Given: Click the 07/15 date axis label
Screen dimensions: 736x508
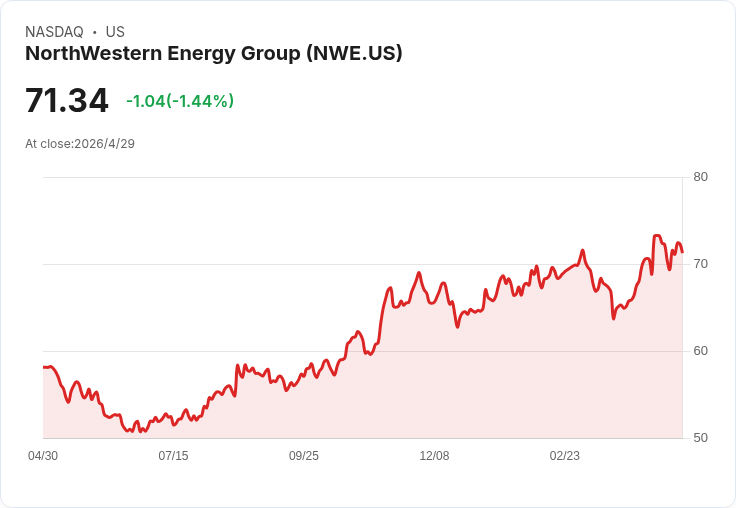Looking at the screenshot, I should click(x=173, y=455).
